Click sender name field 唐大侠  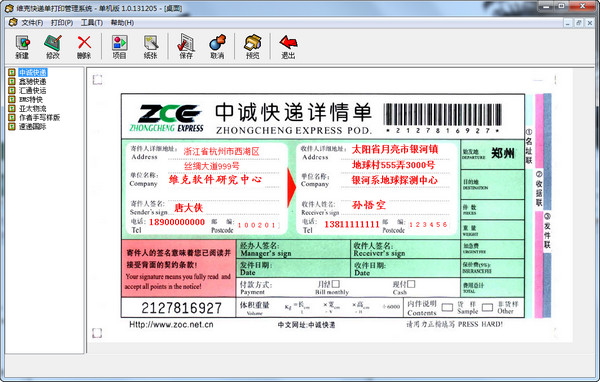[188, 208]
